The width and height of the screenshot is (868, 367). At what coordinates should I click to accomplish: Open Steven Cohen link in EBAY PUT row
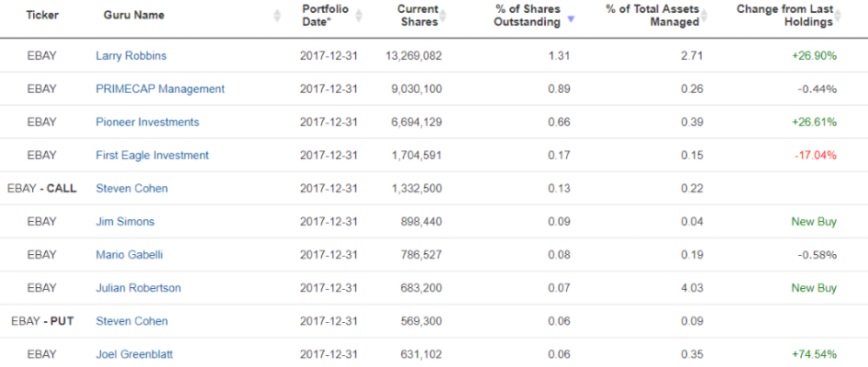point(132,321)
